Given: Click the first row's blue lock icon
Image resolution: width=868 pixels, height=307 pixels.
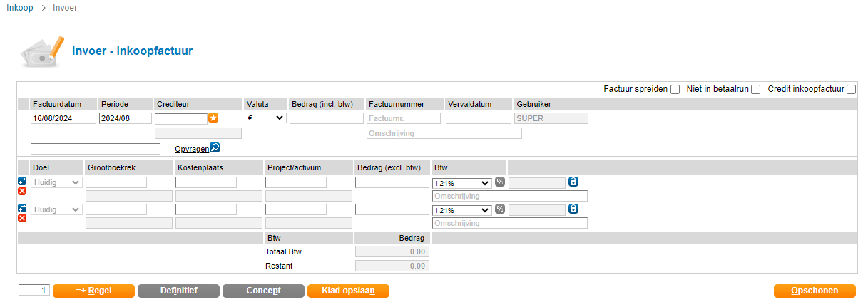Looking at the screenshot, I should (573, 182).
